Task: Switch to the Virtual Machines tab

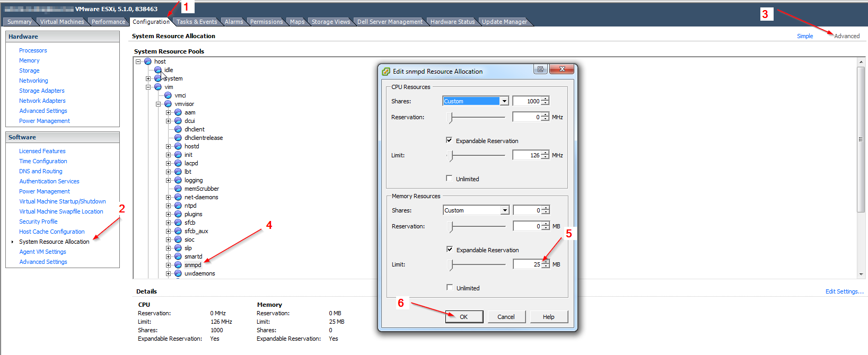Action: pyautogui.click(x=62, y=22)
